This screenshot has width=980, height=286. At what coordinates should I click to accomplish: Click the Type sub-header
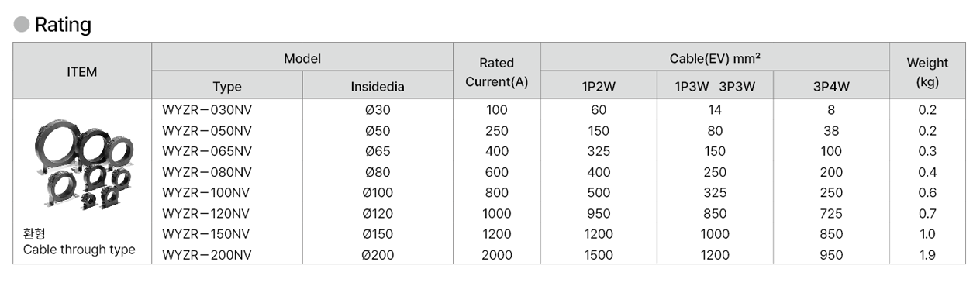tap(227, 87)
